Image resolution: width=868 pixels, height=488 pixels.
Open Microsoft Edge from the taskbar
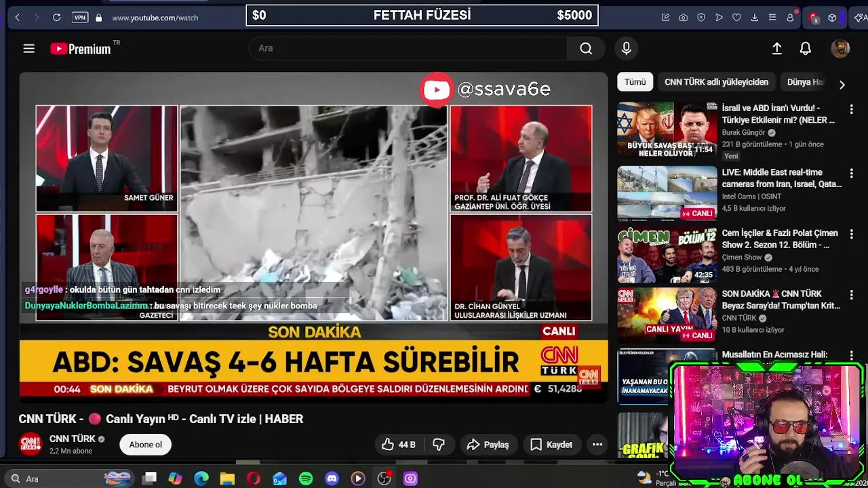click(201, 479)
